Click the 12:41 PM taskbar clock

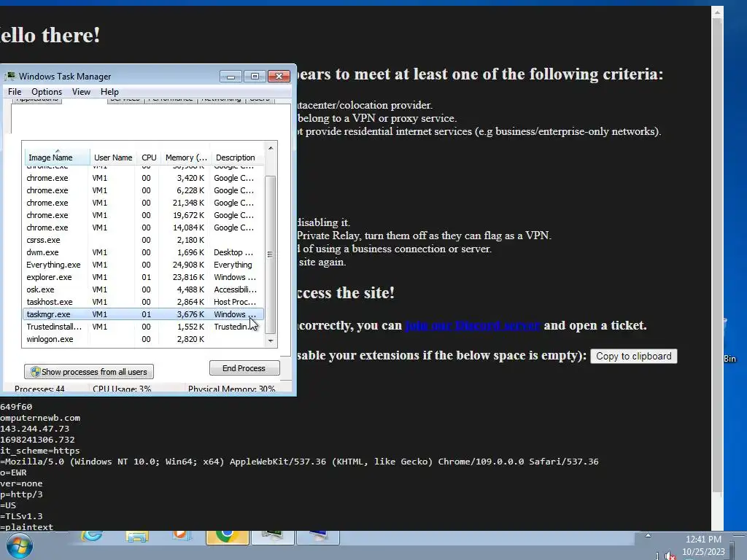tap(703, 540)
